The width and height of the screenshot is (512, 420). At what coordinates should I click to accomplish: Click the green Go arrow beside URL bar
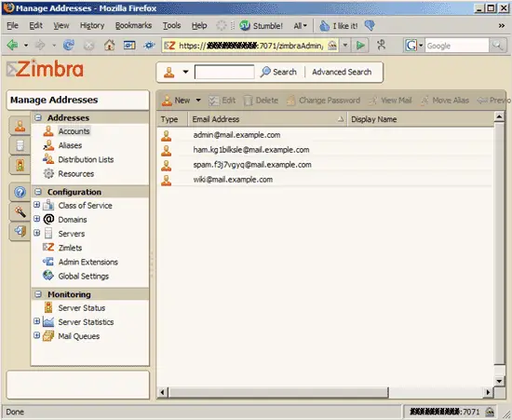click(x=360, y=45)
